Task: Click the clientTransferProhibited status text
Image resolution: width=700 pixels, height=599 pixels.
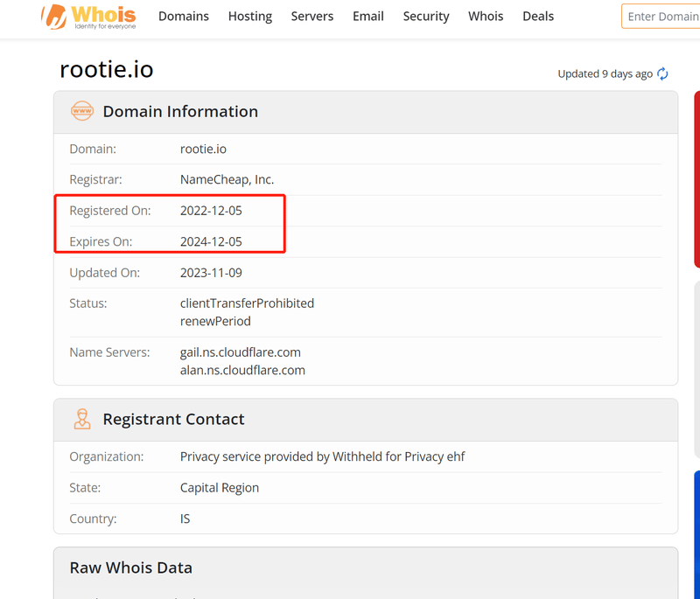Action: 247,303
